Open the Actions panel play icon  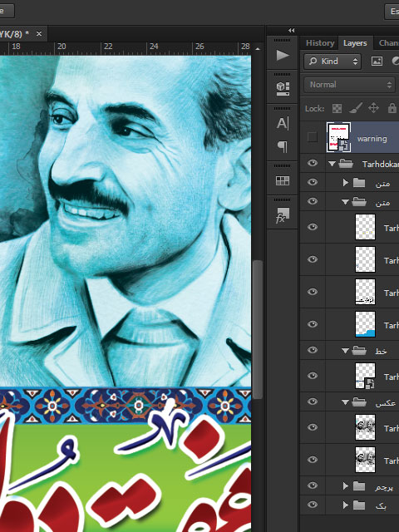[283, 55]
